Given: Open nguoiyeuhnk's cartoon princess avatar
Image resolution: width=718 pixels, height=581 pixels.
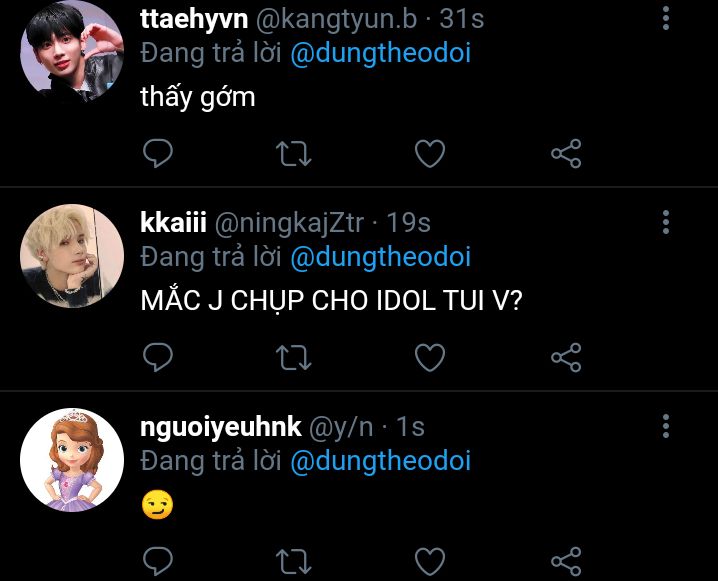Looking at the screenshot, I should (72, 460).
